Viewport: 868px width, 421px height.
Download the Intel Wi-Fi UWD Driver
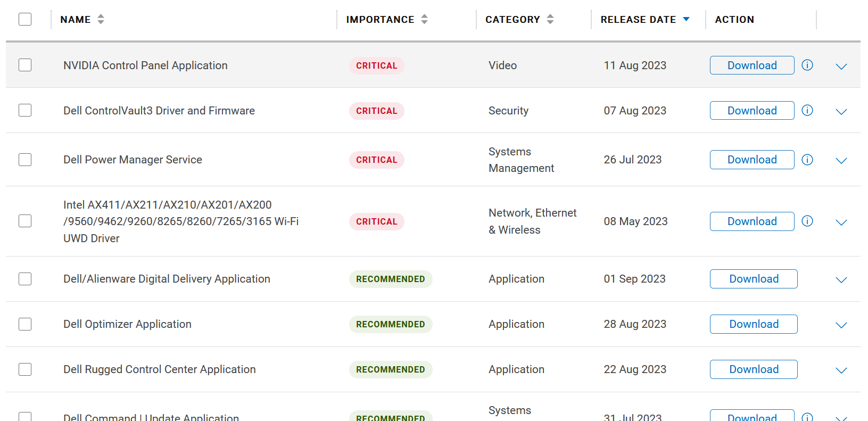(752, 221)
